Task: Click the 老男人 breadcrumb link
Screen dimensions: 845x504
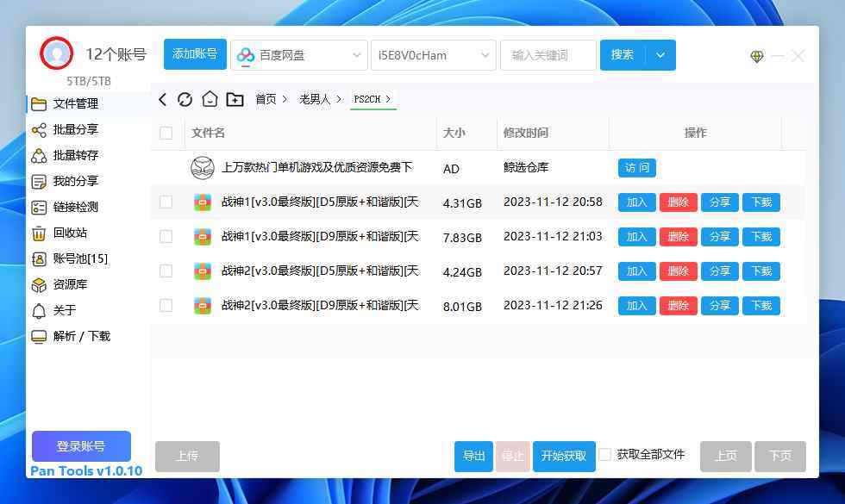Action: (x=315, y=99)
